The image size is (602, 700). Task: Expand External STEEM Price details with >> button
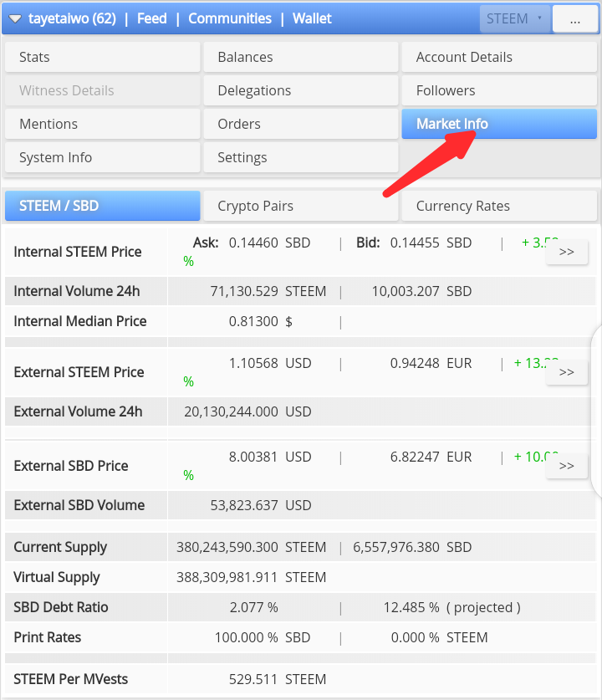566,372
